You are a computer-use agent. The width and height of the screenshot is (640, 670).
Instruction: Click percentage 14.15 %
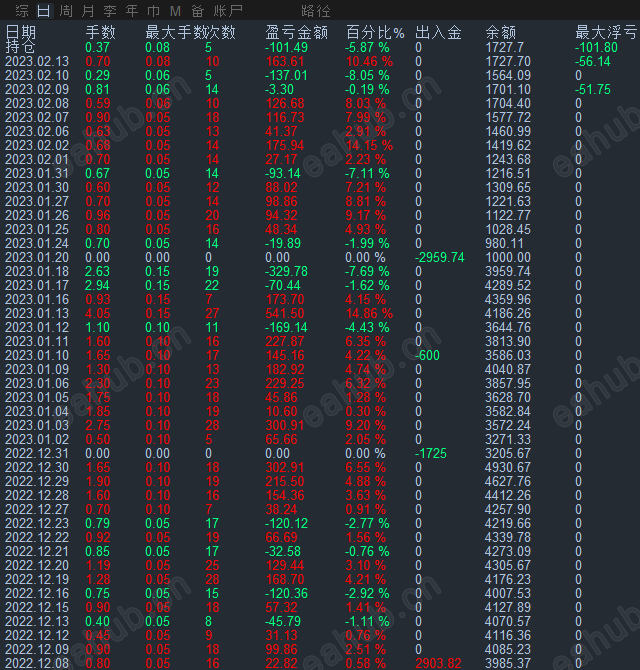tap(370, 145)
